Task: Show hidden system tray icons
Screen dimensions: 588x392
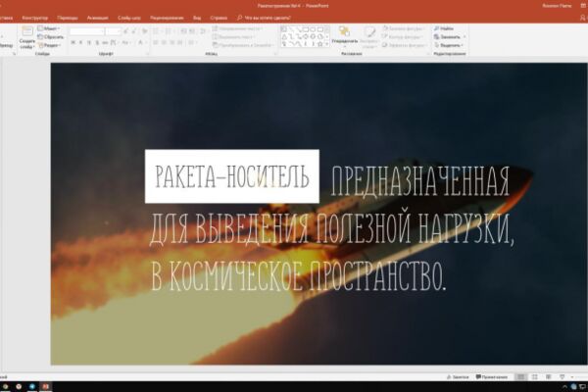Action: point(564,387)
